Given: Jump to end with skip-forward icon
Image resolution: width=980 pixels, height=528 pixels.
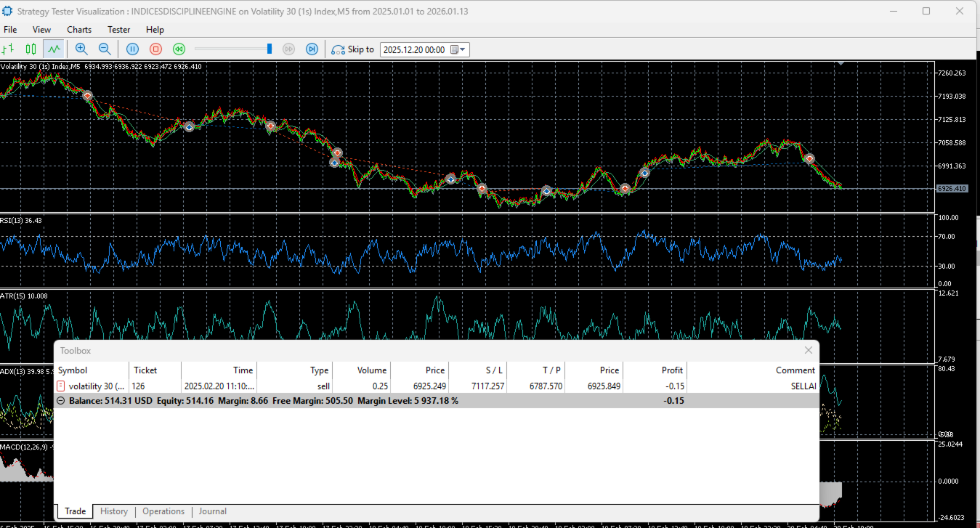Looking at the screenshot, I should point(312,49).
